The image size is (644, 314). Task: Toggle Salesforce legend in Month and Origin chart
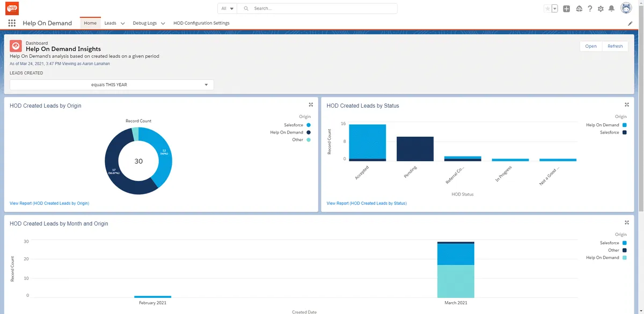tap(625, 243)
